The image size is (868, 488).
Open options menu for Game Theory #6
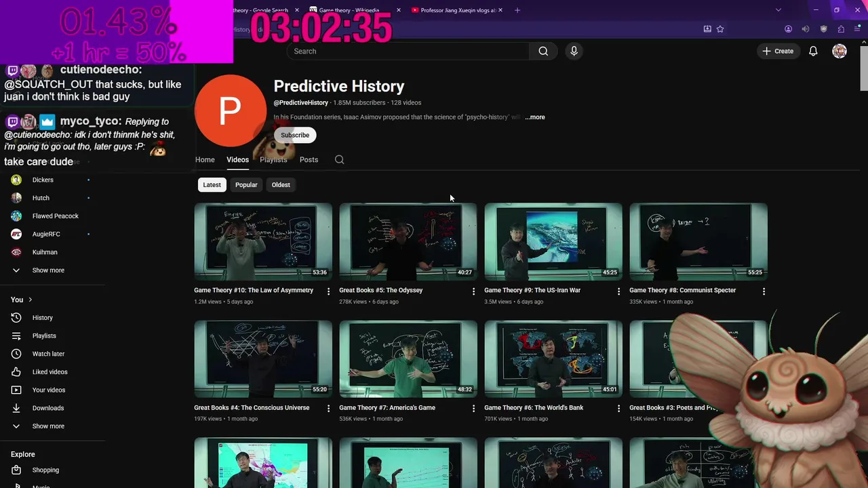coord(618,409)
